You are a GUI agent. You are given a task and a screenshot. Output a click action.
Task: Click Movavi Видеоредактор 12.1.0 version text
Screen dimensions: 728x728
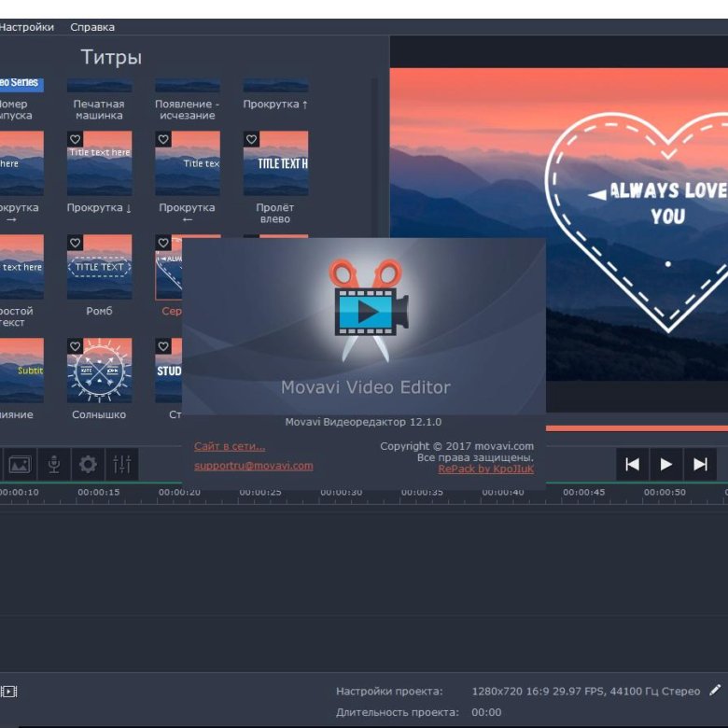point(363,422)
